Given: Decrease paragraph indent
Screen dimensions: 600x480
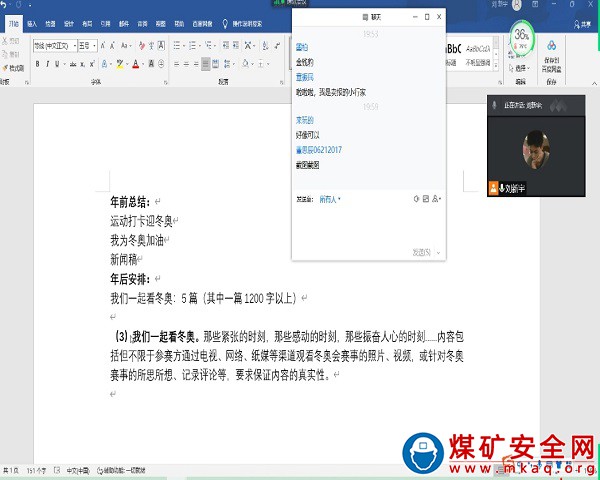Looking at the screenshot, I should pyautogui.click(x=226, y=46).
